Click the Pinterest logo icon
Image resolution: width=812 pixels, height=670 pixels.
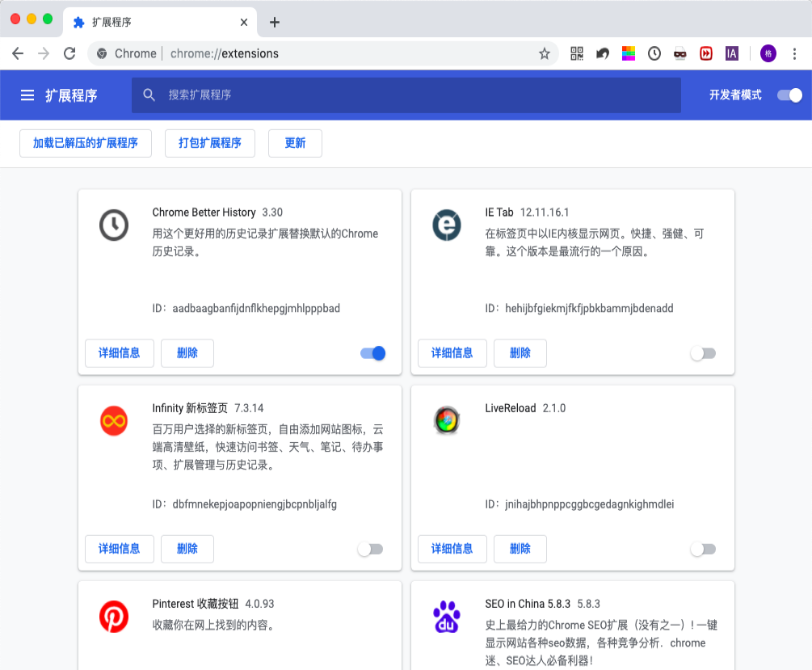click(114, 617)
